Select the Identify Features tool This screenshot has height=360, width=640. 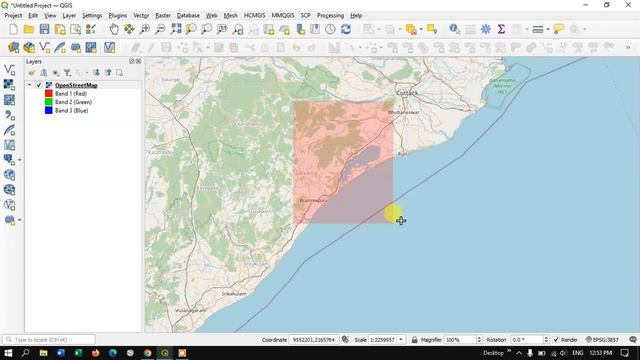(454, 29)
